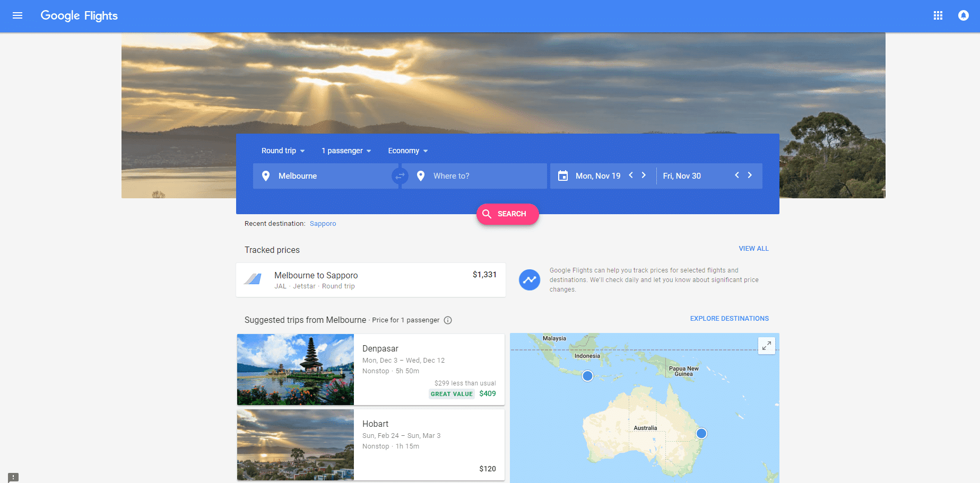Open the departure date calendar icon
The height and width of the screenshot is (483, 980).
[x=563, y=175]
